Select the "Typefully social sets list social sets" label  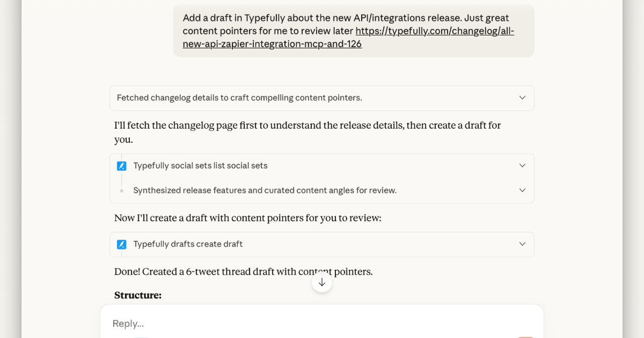pos(200,166)
